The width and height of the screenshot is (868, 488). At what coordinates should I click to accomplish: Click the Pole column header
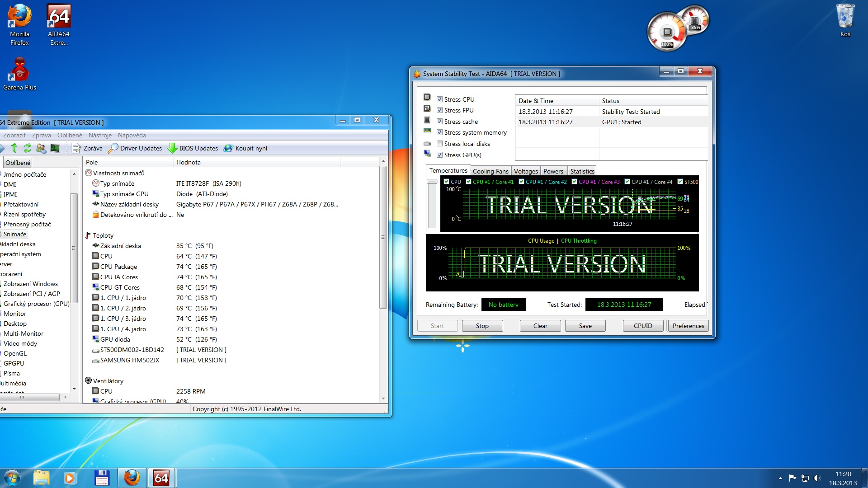click(128, 162)
